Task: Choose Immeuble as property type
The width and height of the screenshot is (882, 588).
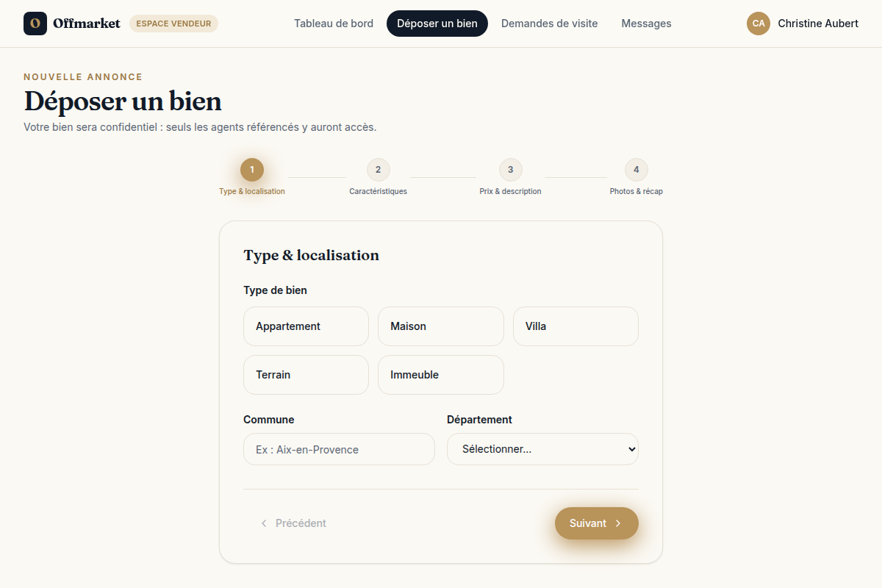Action: (x=441, y=375)
